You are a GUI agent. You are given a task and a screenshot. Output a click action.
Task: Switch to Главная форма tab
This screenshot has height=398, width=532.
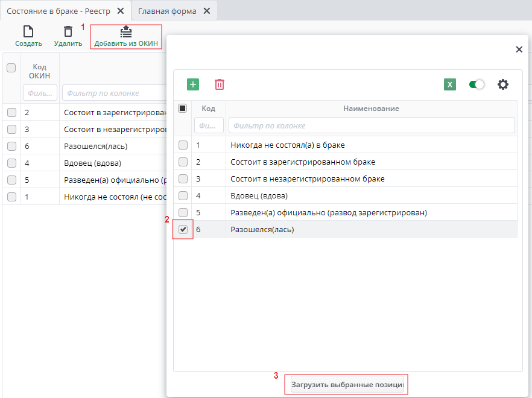click(167, 11)
